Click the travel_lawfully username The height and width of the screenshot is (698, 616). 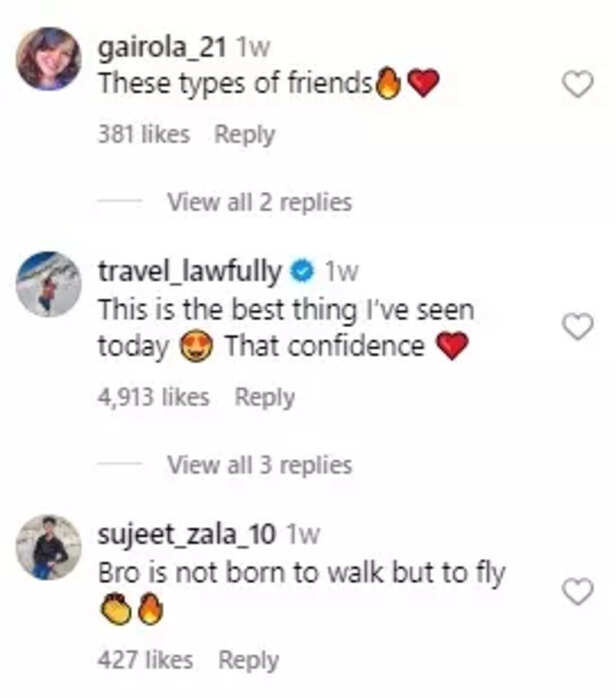[x=191, y=270]
